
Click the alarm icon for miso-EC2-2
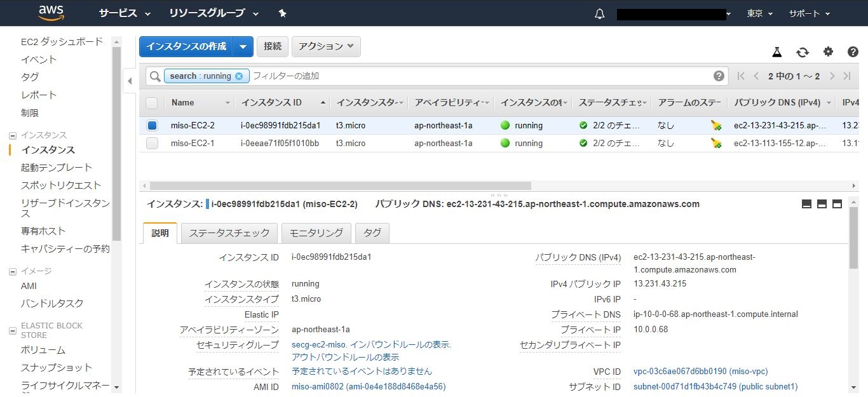[716, 126]
